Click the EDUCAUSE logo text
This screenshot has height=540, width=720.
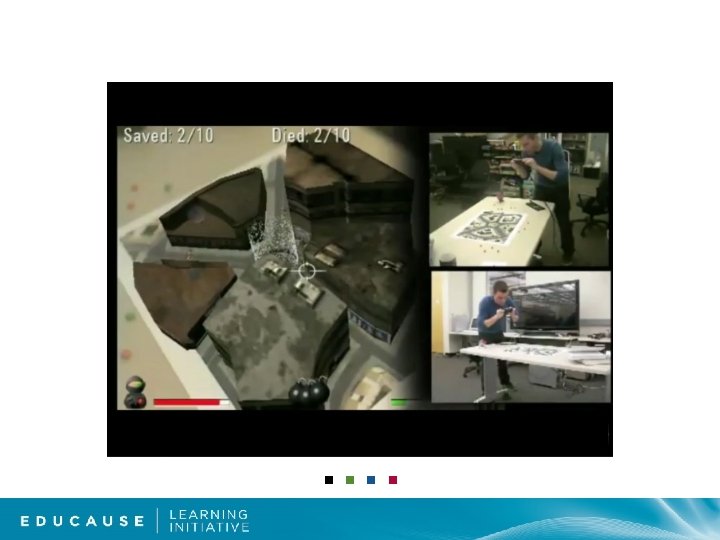click(82, 521)
